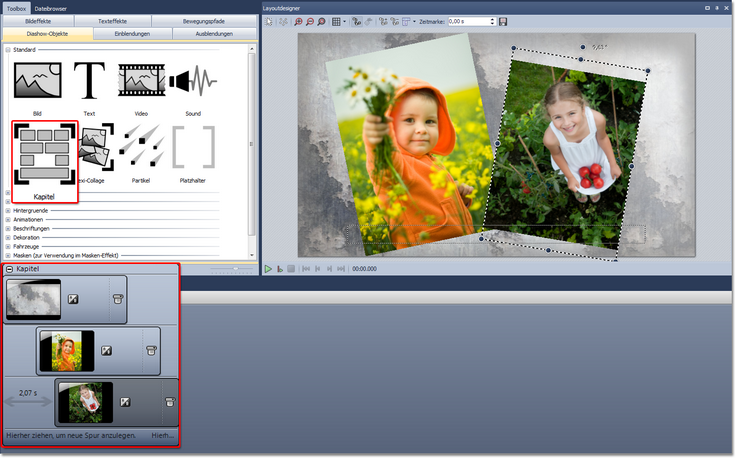
Task: Select the Platzhalter bracket icon
Action: 193,147
